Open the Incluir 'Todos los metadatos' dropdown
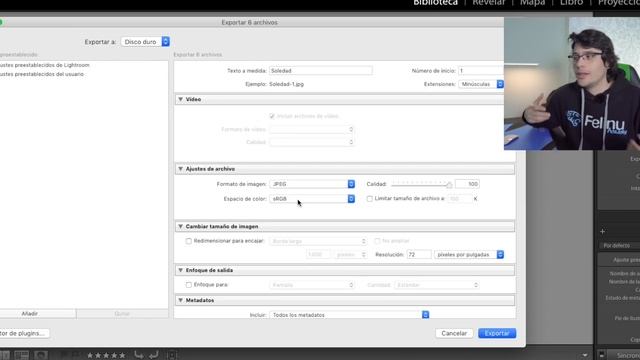Image resolution: width=640 pixels, height=360 pixels. (349, 315)
